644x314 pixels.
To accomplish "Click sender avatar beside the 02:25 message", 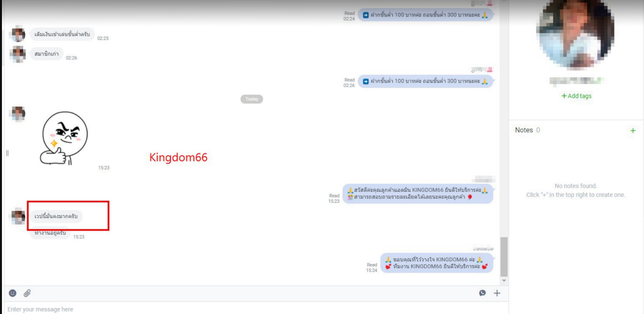I will tap(18, 35).
